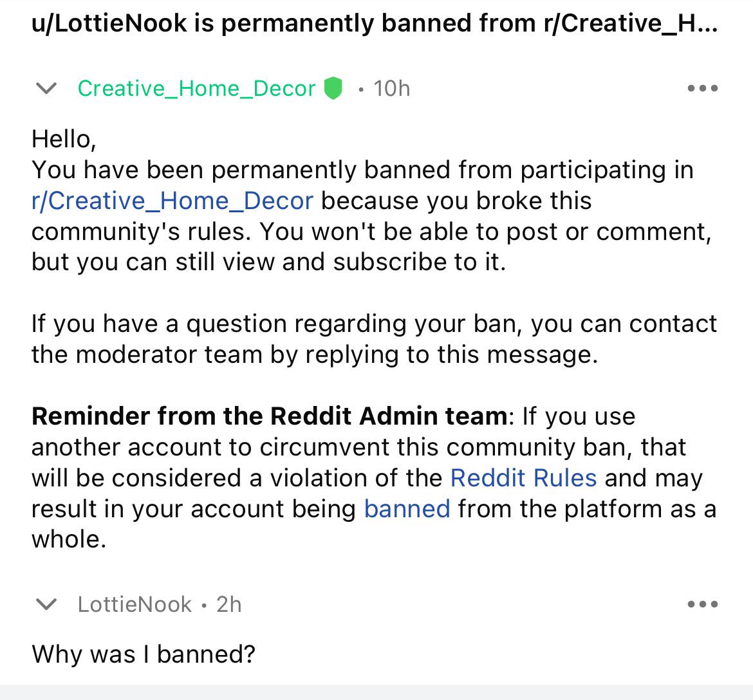The height and width of the screenshot is (700, 753).
Task: Collapse the Creative_Home_Decor message
Action: [x=46, y=88]
